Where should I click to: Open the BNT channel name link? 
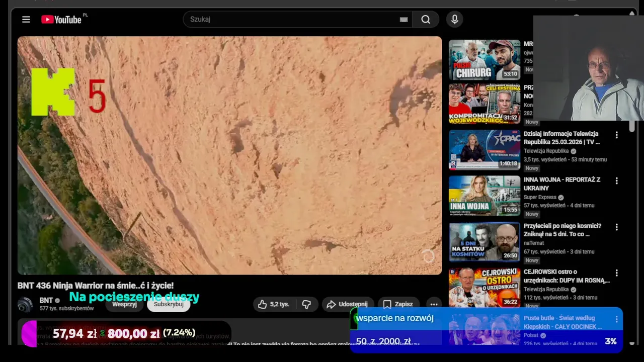tap(46, 300)
